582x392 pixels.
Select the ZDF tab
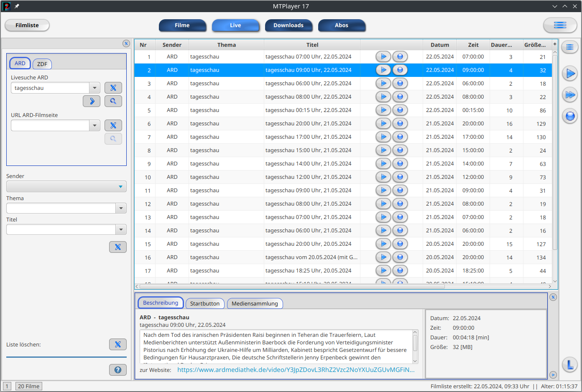[42, 64]
